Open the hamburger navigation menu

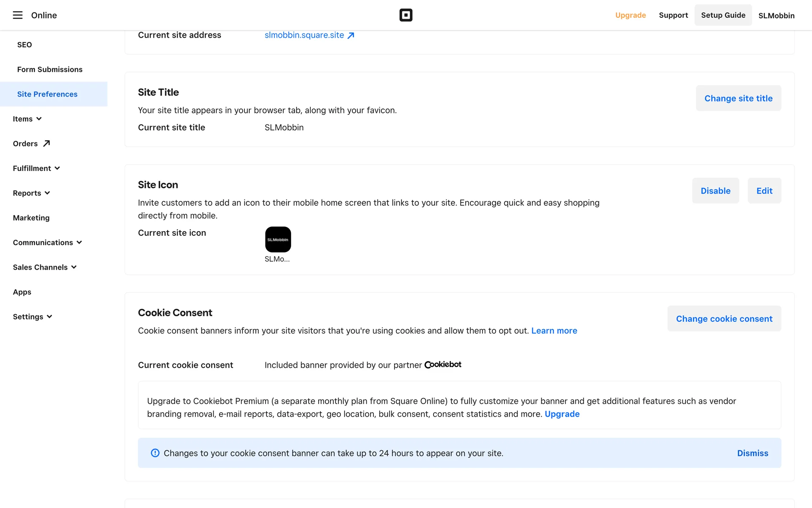(x=17, y=15)
